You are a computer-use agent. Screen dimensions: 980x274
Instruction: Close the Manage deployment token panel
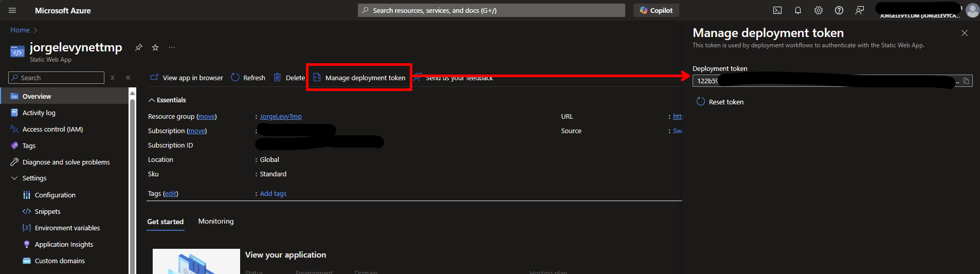click(x=965, y=33)
